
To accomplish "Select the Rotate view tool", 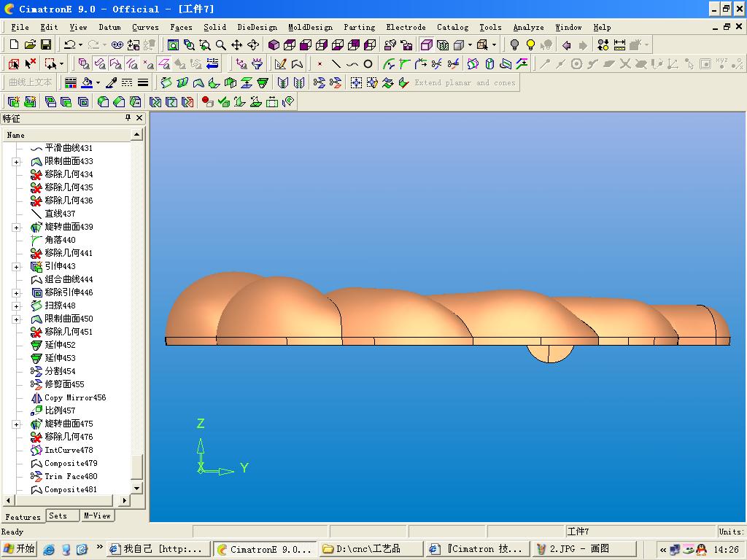I will point(253,44).
